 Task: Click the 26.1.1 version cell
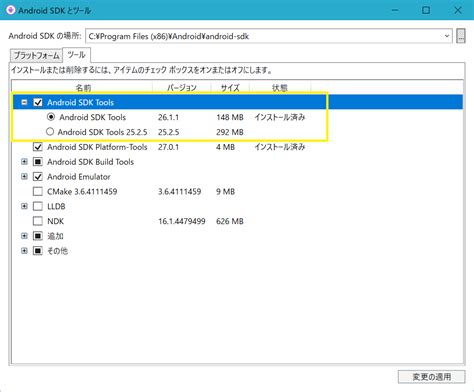click(168, 117)
